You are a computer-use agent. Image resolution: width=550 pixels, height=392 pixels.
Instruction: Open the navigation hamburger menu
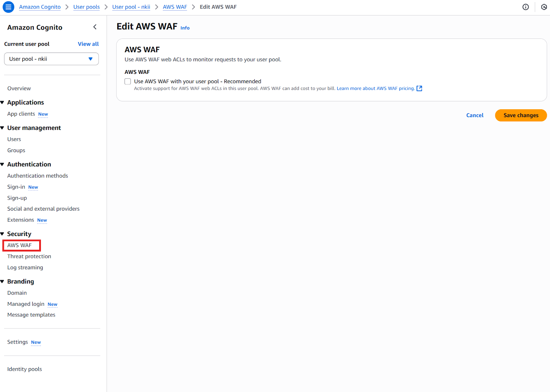(x=8, y=7)
